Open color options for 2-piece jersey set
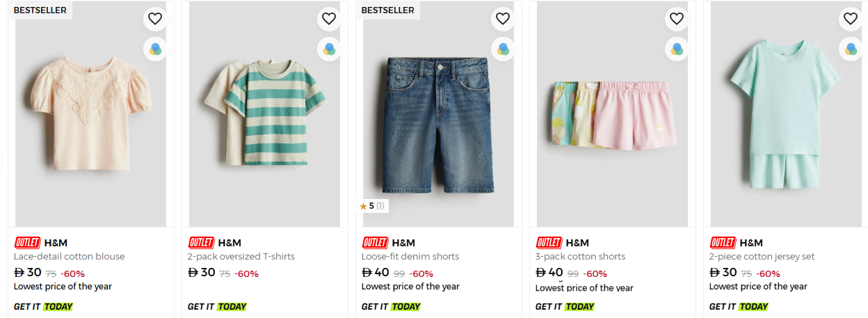 coord(850,49)
